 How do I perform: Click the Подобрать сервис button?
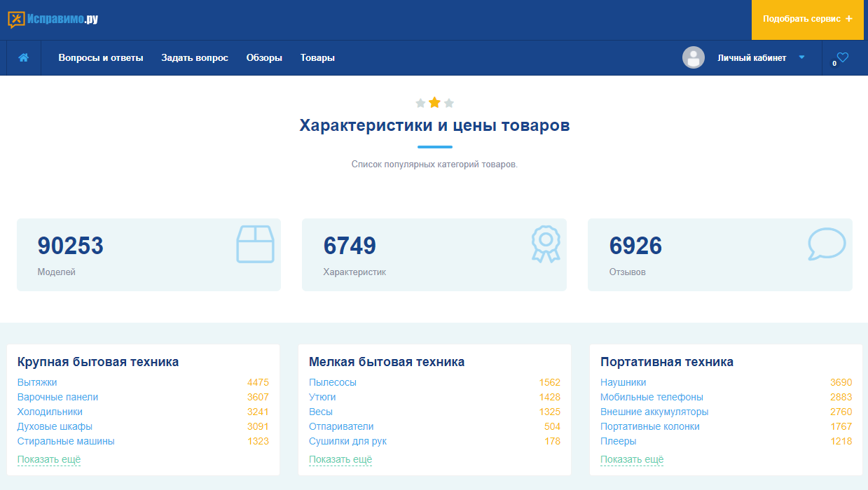[x=808, y=20]
